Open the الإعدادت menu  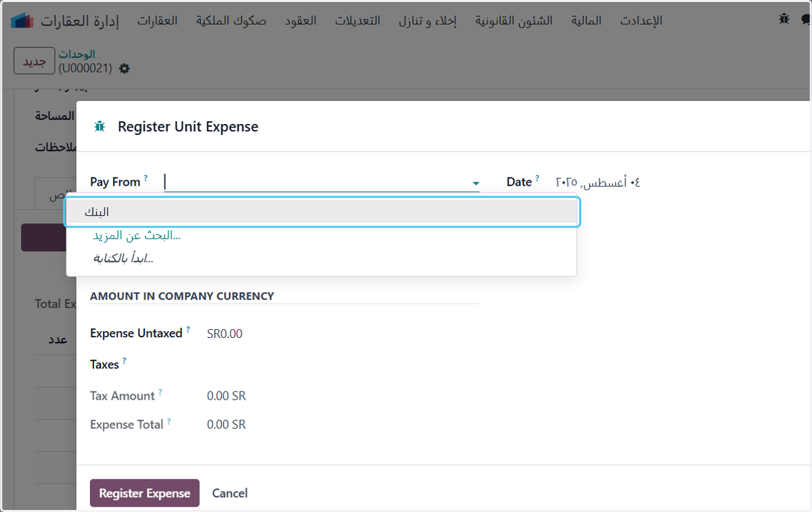coord(641,20)
